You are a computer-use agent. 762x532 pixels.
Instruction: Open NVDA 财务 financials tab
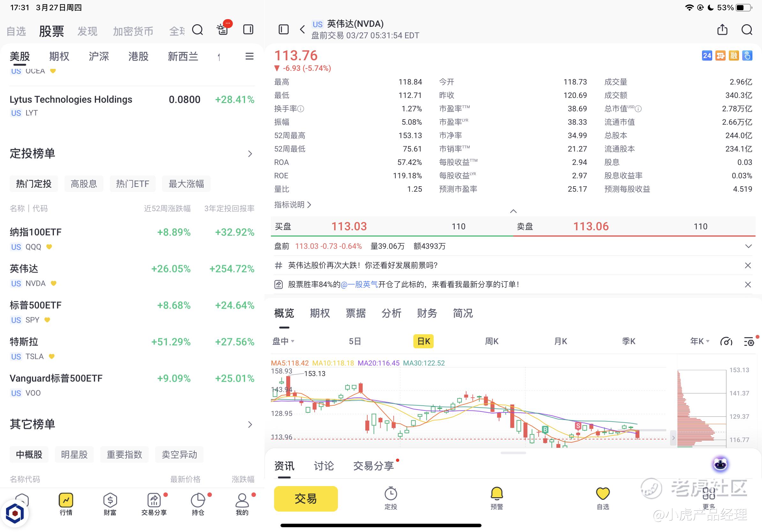[427, 313]
